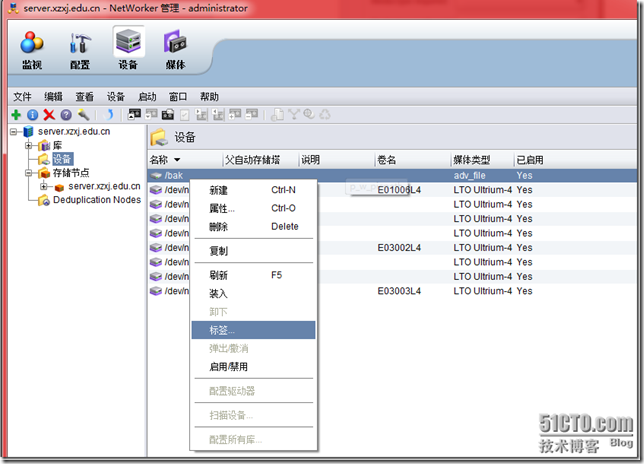Image resolution: width=644 pixels, height=464 pixels.
Task: Open the 配置 (Configuration) view
Action: (80, 50)
